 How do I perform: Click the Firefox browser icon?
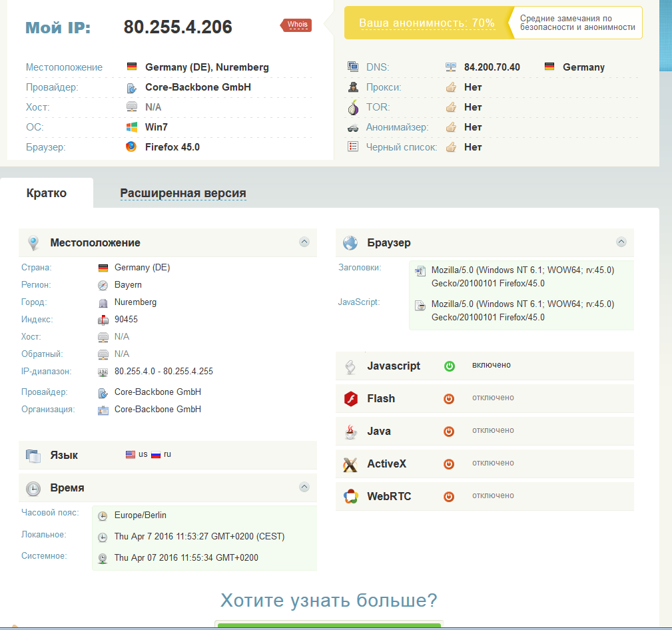(x=131, y=147)
